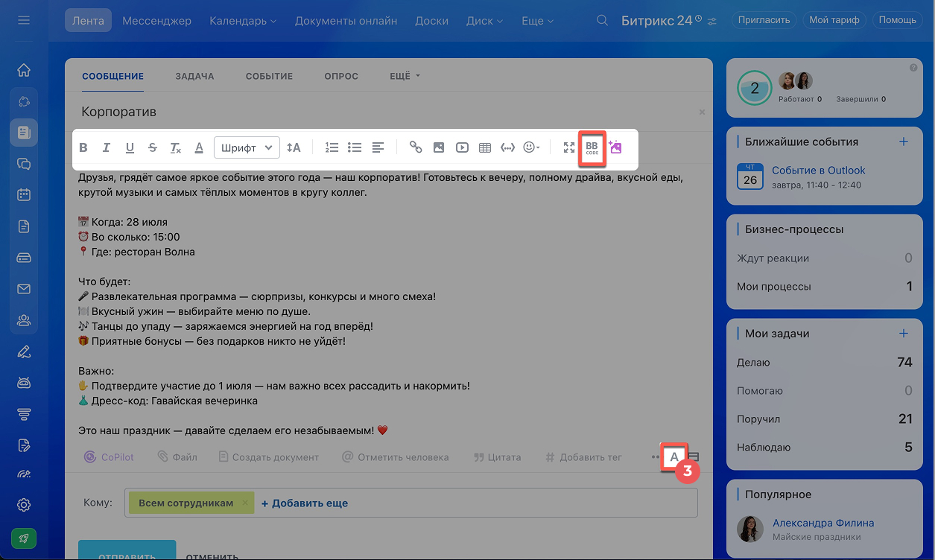
Task: Add a new task with plus in Мои задачи
Action: [x=904, y=334]
